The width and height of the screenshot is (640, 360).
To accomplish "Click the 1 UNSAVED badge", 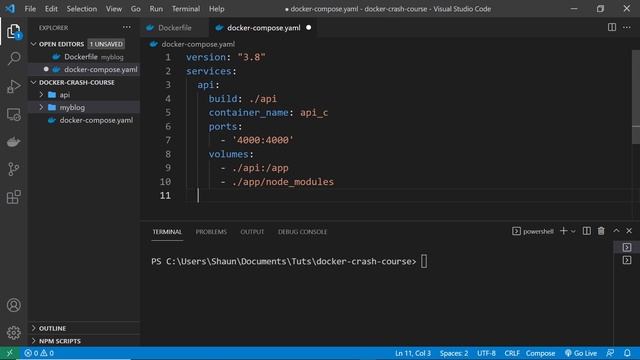I will [106, 44].
